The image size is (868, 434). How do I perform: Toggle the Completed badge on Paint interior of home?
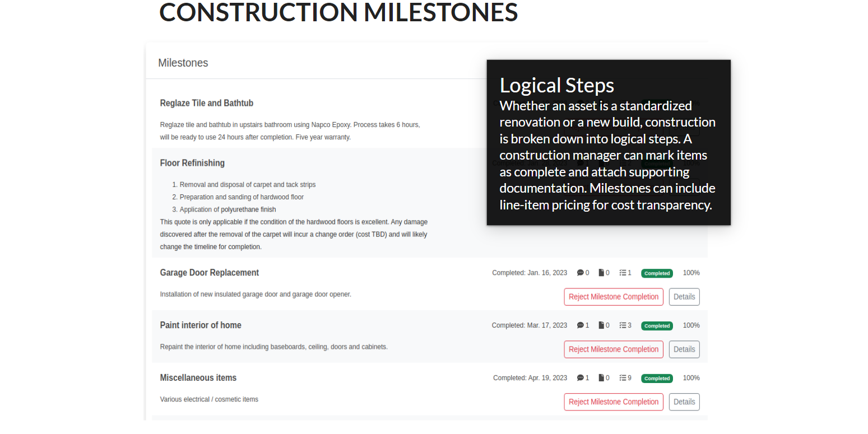pos(657,325)
